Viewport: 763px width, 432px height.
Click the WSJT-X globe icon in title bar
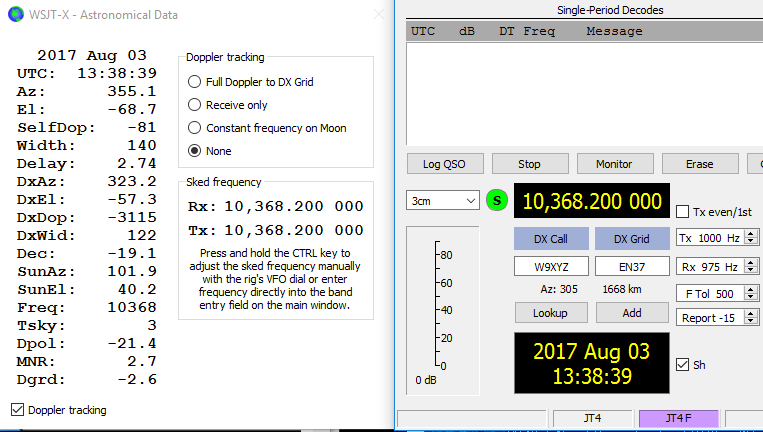click(x=13, y=14)
